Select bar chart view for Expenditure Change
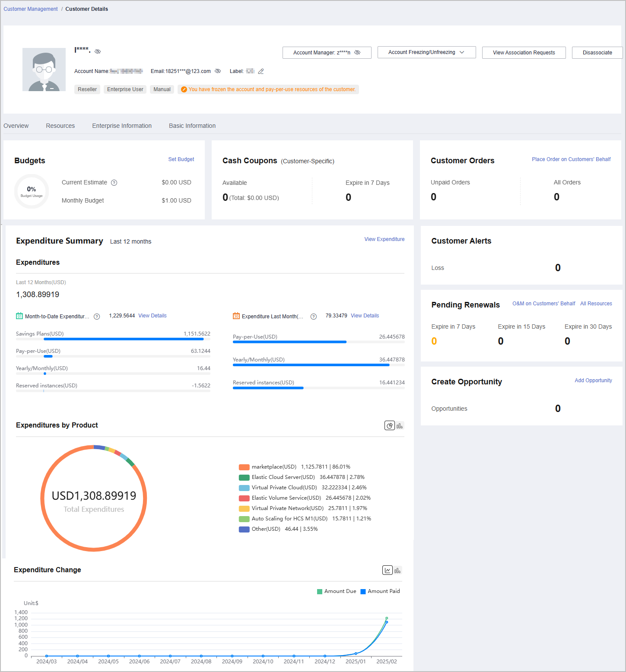Image resolution: width=626 pixels, height=672 pixels. (x=397, y=571)
